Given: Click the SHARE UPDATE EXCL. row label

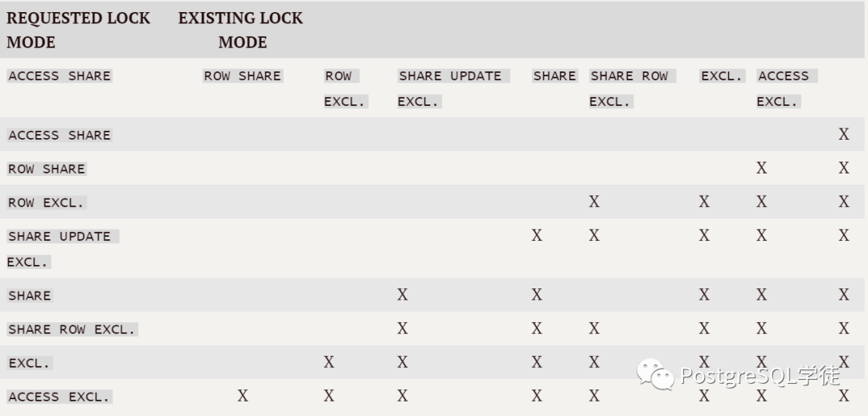Looking at the screenshot, I should [60, 248].
